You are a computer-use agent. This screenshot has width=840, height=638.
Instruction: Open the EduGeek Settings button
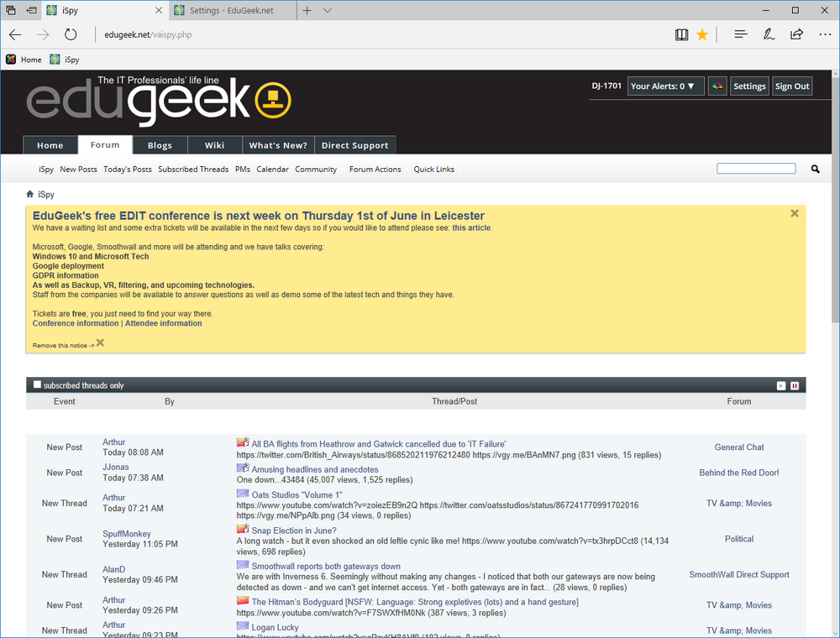pyautogui.click(x=749, y=86)
